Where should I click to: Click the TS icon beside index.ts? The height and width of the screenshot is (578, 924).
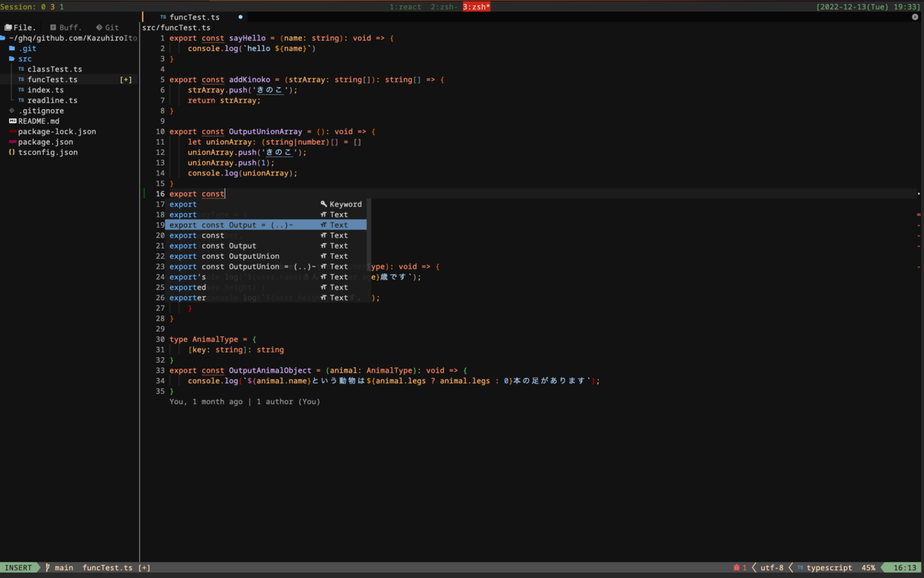22,90
